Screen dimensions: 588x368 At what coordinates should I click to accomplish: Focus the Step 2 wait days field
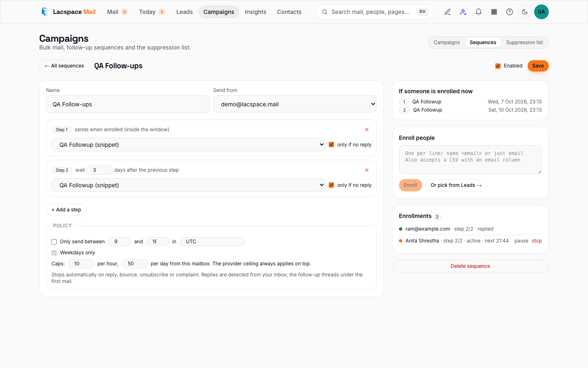pos(99,170)
